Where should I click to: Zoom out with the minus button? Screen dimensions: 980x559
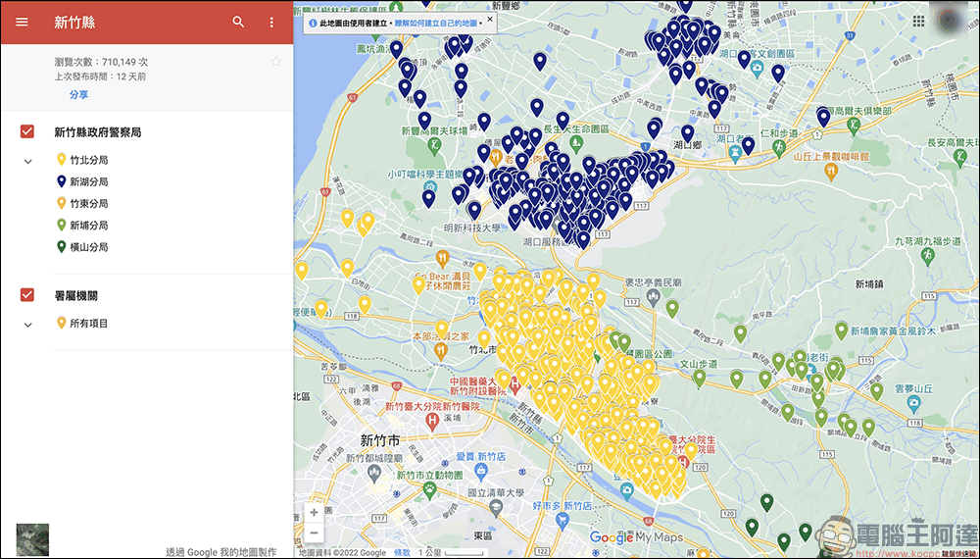(314, 533)
